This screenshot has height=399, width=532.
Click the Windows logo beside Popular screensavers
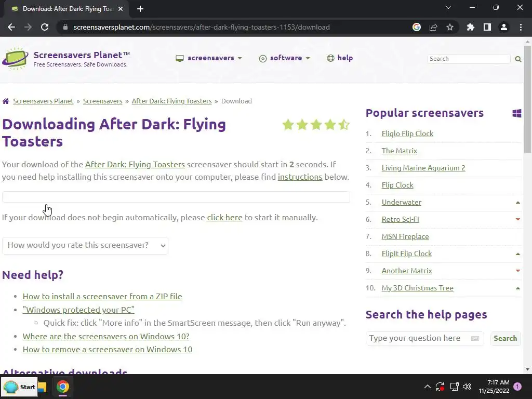(517, 113)
